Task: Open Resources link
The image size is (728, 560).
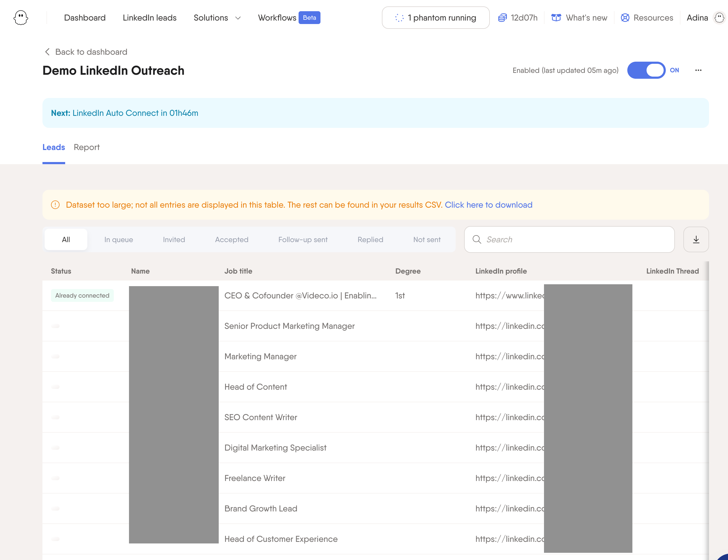Action: coord(653,18)
